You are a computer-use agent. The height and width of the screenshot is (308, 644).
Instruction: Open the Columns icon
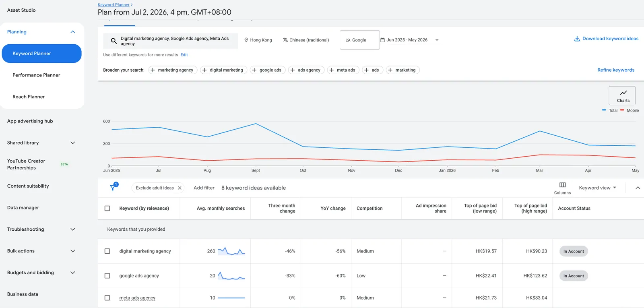pyautogui.click(x=562, y=185)
